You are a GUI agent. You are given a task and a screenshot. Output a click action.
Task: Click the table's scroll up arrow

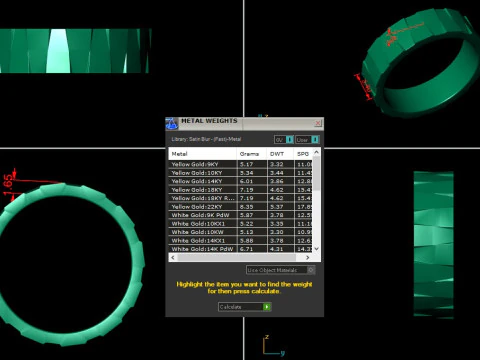coord(317,152)
